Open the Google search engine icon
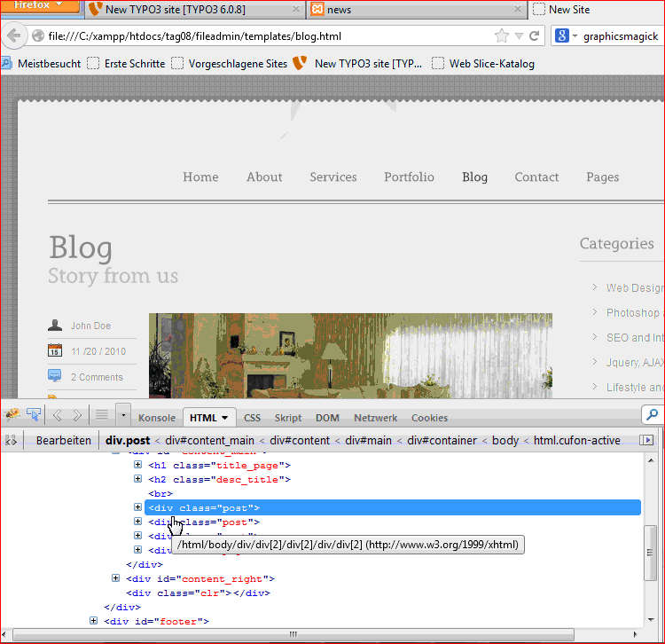The height and width of the screenshot is (644, 665). pyautogui.click(x=561, y=35)
